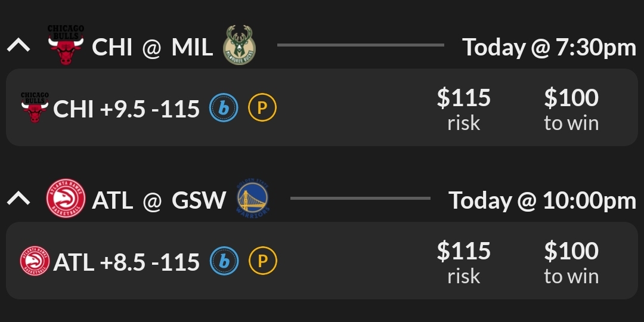Image resolution: width=644 pixels, height=322 pixels.
Task: Click the Today @ 10:00pm game time
Action: (542, 200)
